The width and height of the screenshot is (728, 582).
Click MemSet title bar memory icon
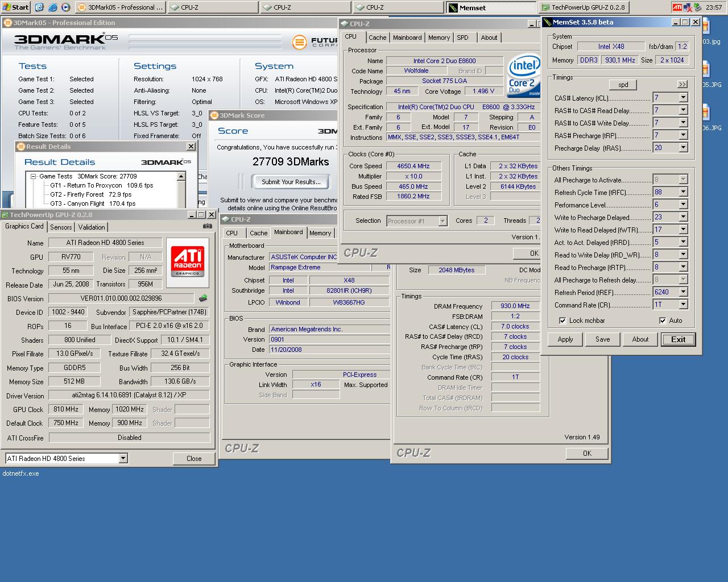coord(548,22)
